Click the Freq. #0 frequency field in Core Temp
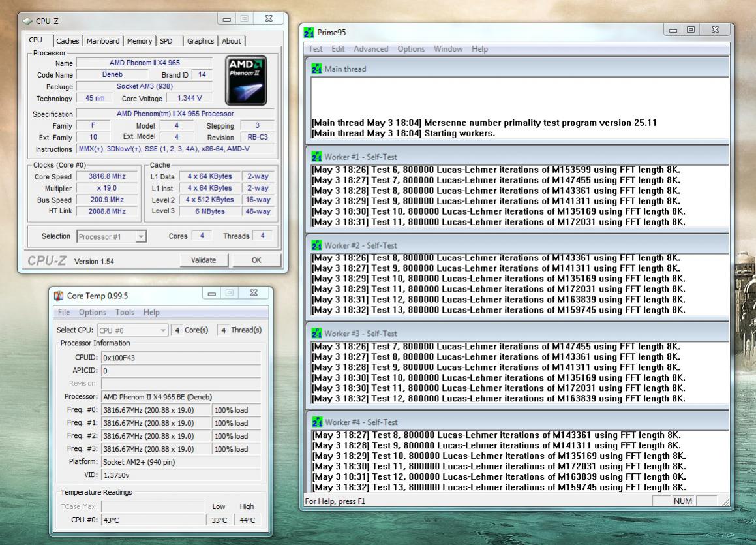 click(156, 410)
